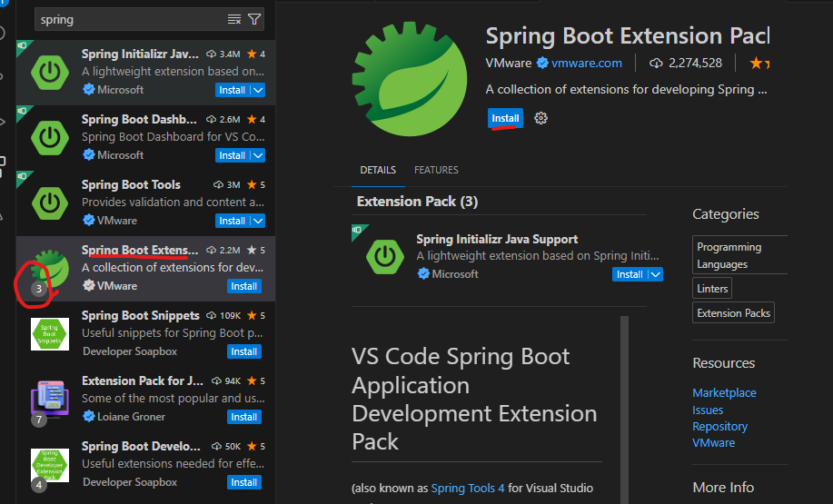Image resolution: width=833 pixels, height=504 pixels.
Task: Install Spring Boot Snippets extension
Action: (x=244, y=351)
